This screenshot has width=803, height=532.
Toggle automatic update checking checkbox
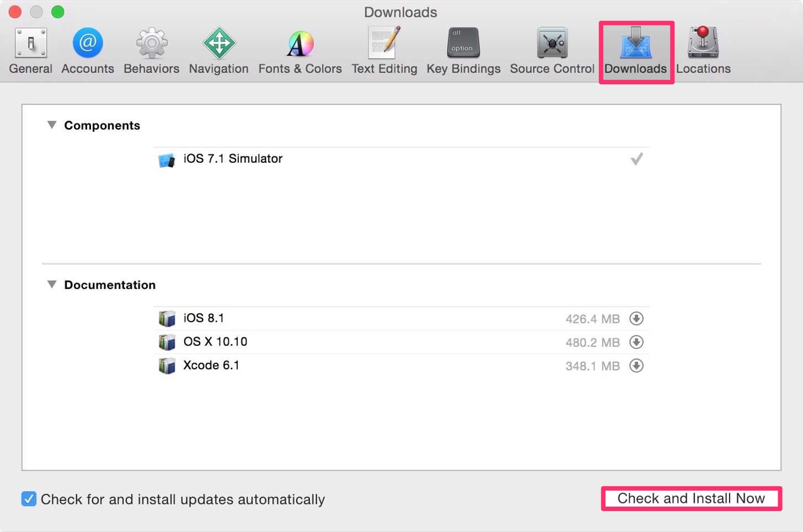pos(29,499)
